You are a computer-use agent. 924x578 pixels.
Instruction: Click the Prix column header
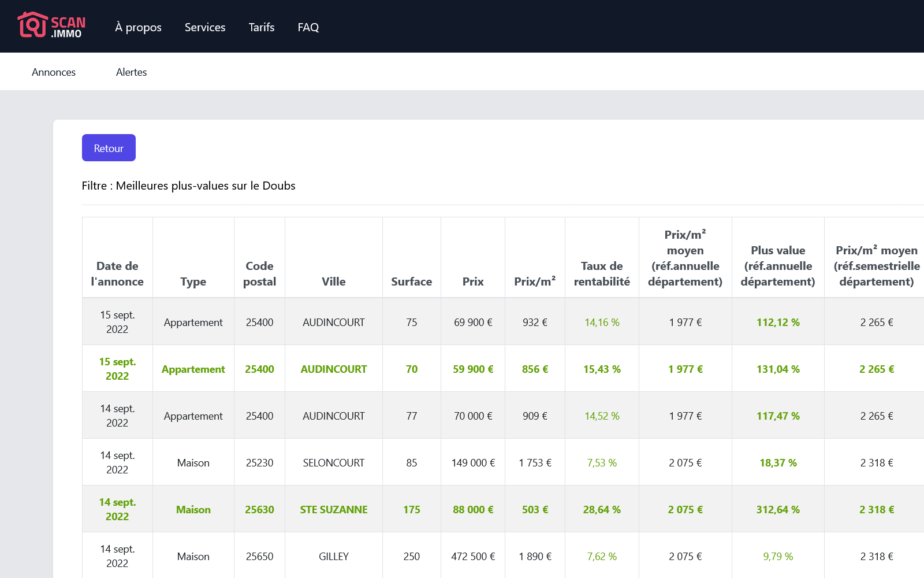(472, 281)
